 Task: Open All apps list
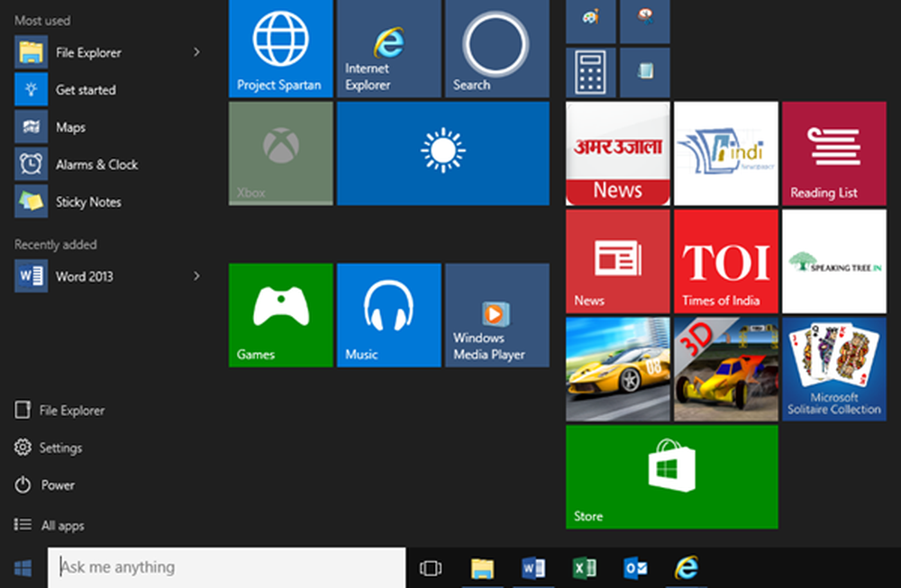[x=61, y=525]
